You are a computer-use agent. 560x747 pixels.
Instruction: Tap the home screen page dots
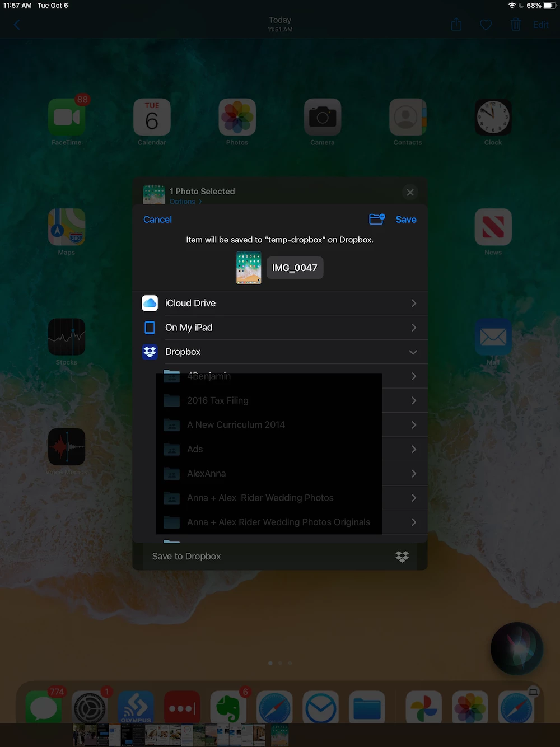pyautogui.click(x=280, y=663)
